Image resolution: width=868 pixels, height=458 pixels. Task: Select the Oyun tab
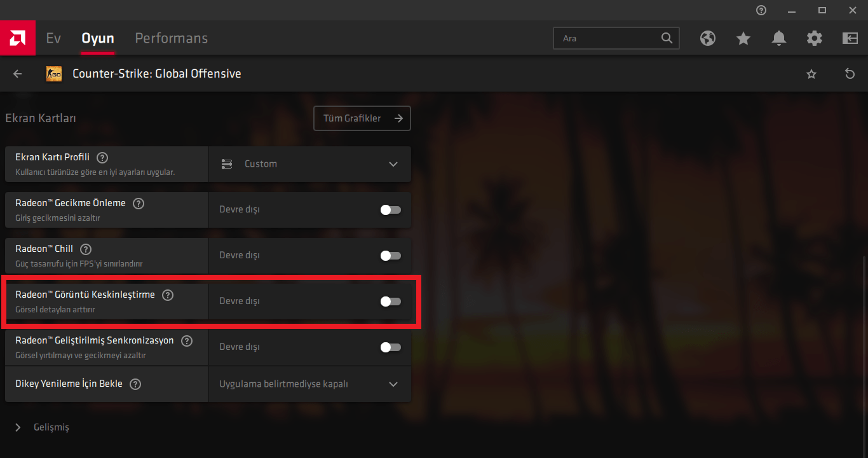pyautogui.click(x=98, y=38)
